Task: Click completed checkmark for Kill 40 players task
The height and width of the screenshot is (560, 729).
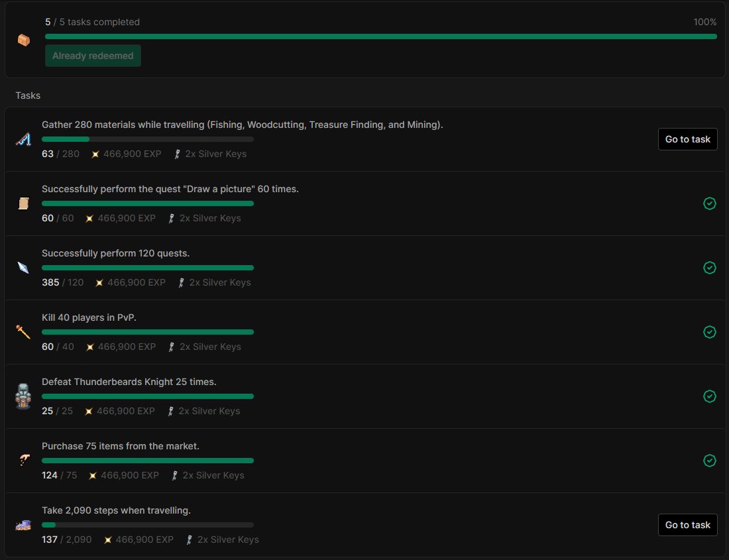Action: [710, 332]
